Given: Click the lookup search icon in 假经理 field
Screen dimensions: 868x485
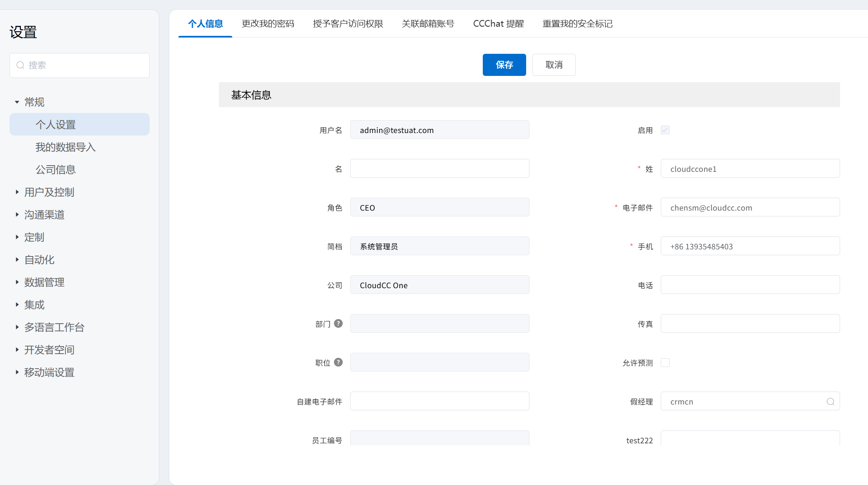Looking at the screenshot, I should (830, 402).
